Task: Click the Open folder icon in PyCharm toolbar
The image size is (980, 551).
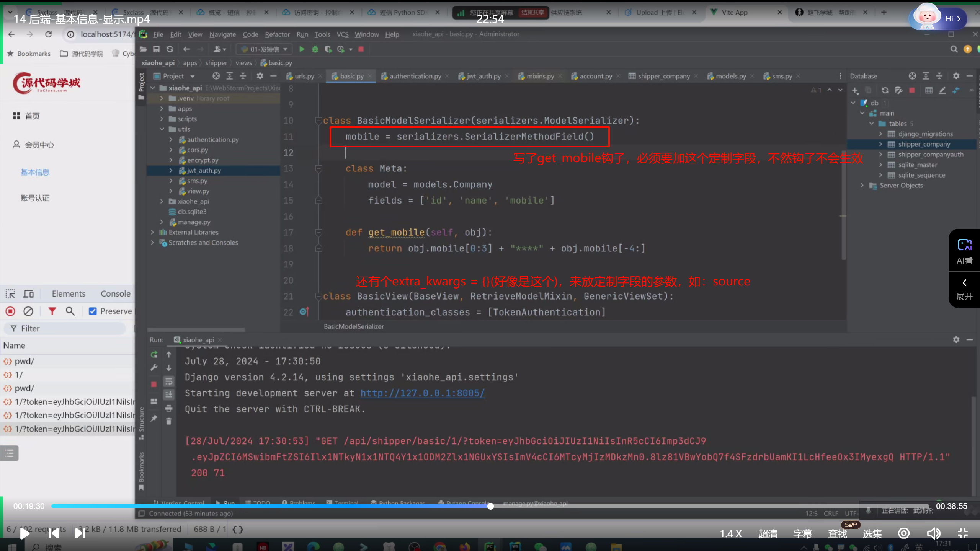Action: coord(143,49)
